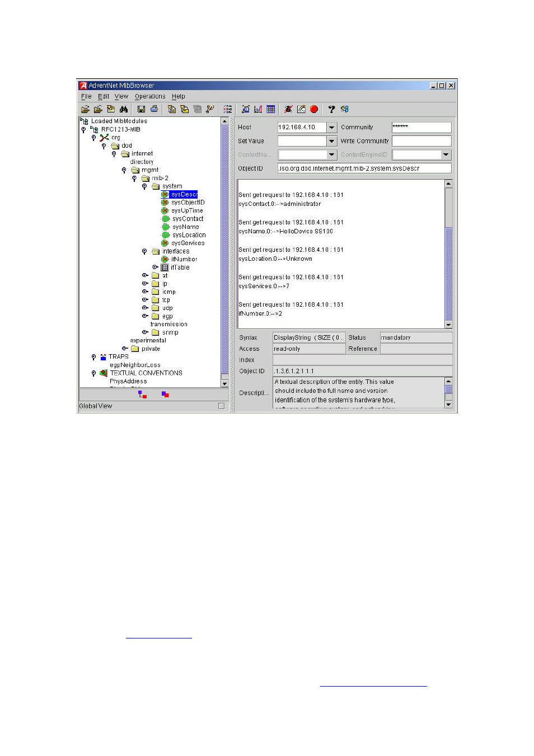Click the Exit door icon in toolbar

click(x=344, y=109)
